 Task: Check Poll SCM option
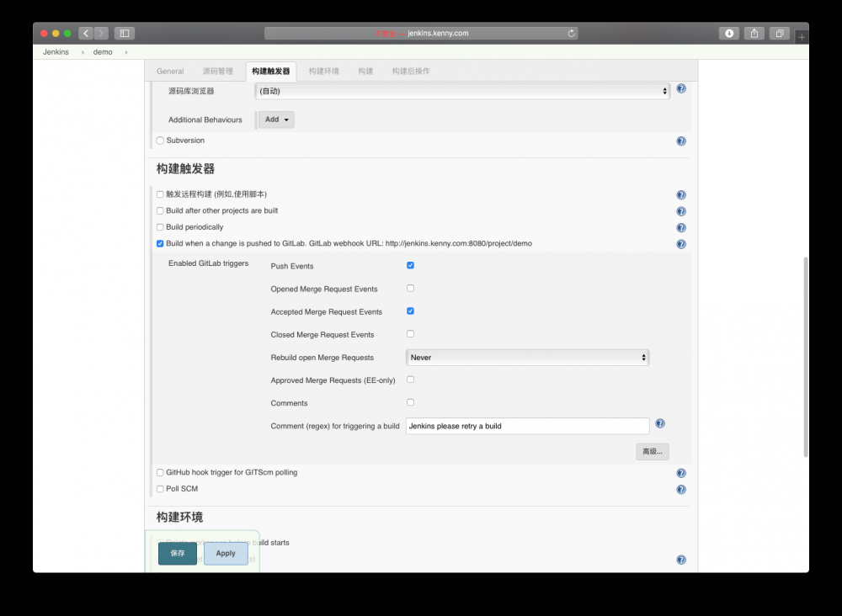point(160,489)
